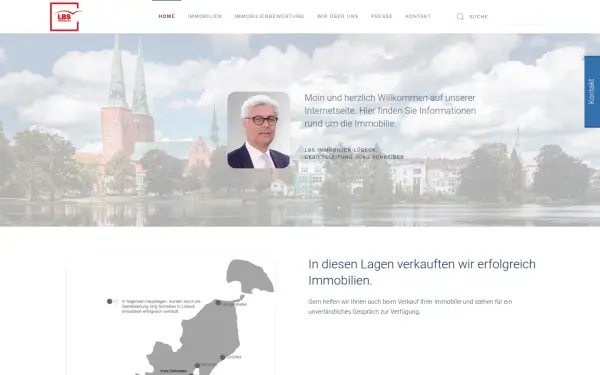Click 'LBS Immobilien Lübeck' caption text
Image resolution: width=600 pixels, height=375 pixels.
(x=340, y=150)
